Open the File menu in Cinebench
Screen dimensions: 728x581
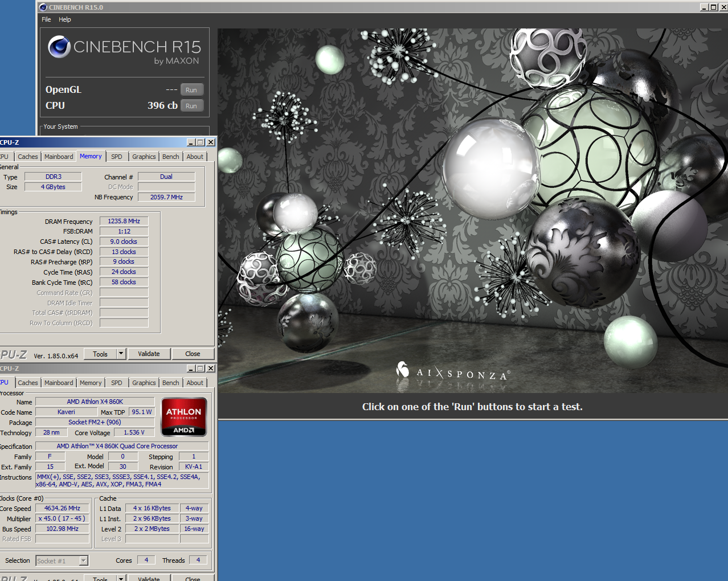pos(46,19)
